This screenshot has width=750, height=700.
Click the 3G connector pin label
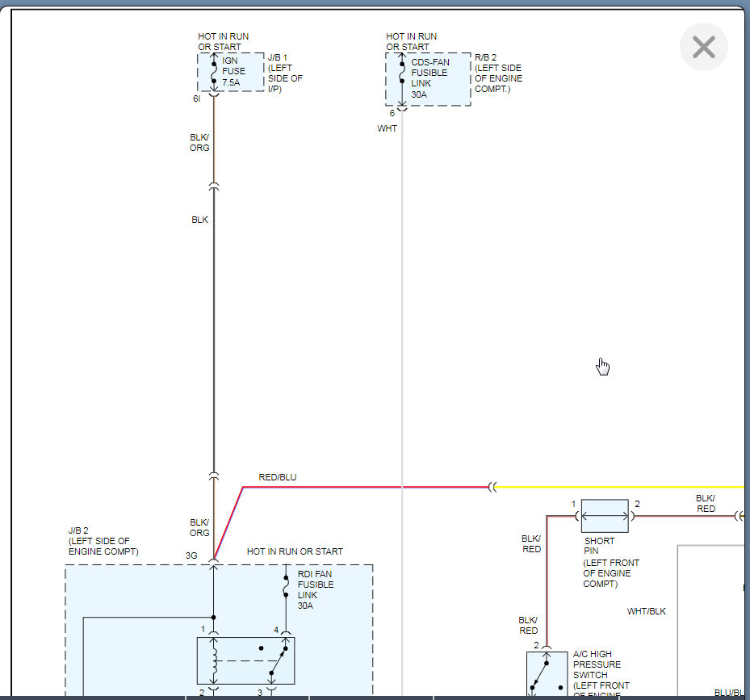coord(191,555)
